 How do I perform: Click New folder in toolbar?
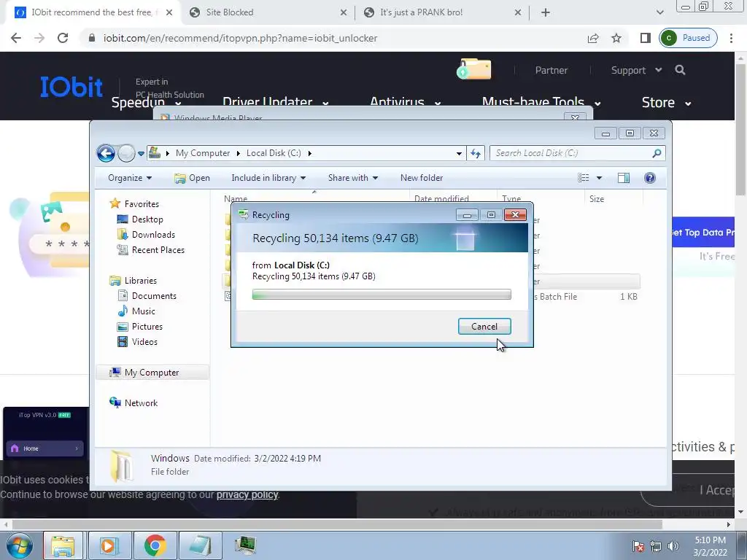pos(422,178)
